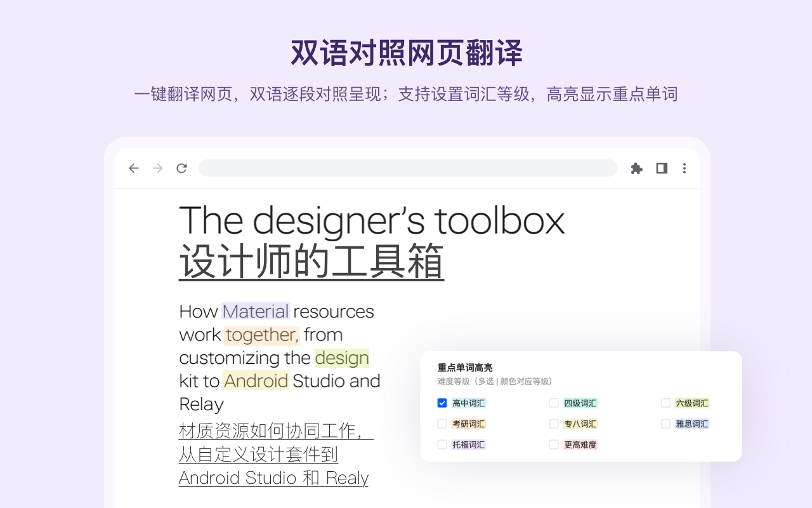Click the page reload icon
The width and height of the screenshot is (812, 508).
181,168
